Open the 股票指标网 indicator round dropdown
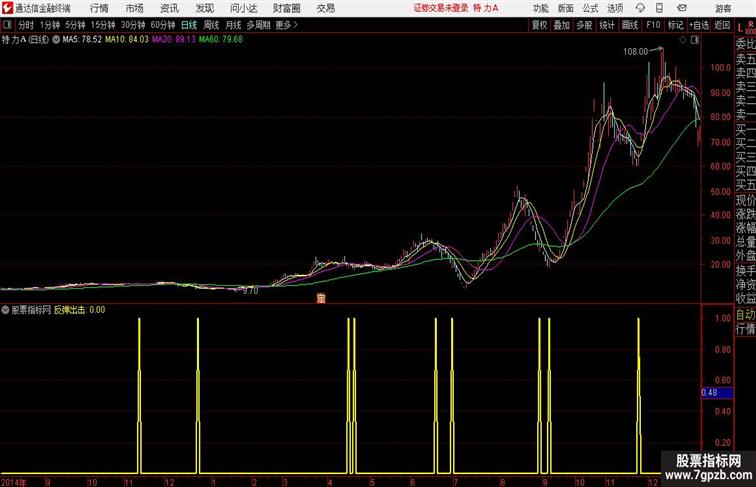This screenshot has width=756, height=487. click(x=5, y=310)
